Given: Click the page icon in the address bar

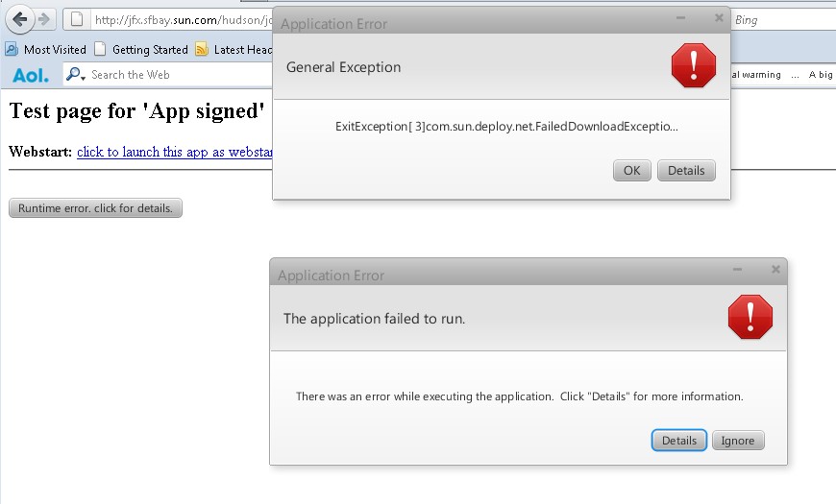Looking at the screenshot, I should (x=78, y=20).
